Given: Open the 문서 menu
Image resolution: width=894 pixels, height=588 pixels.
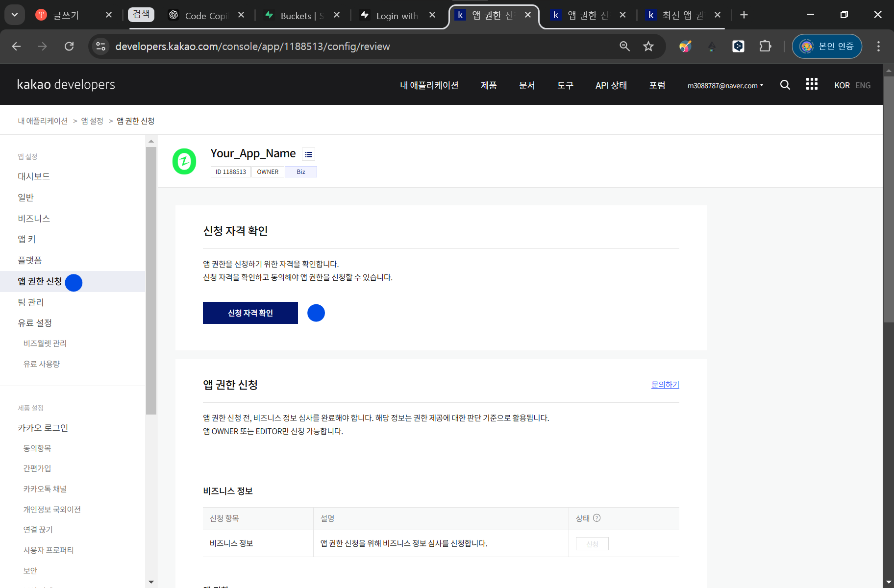Looking at the screenshot, I should [x=527, y=85].
